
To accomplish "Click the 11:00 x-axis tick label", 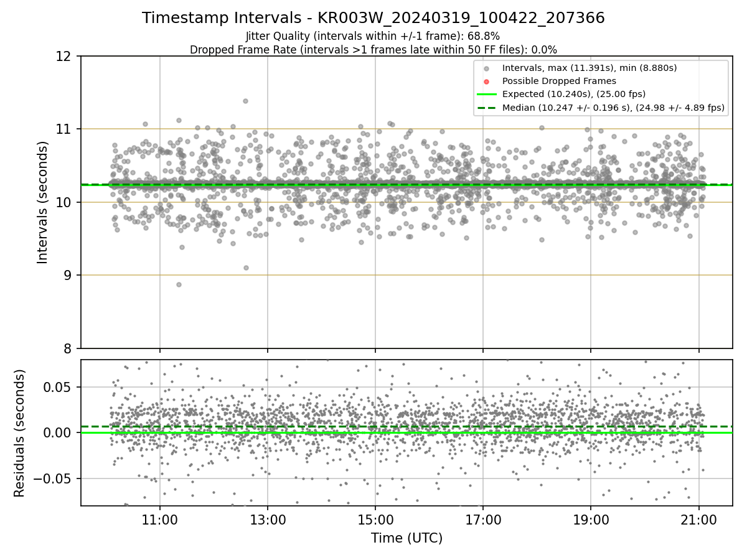I will pyautogui.click(x=160, y=519).
